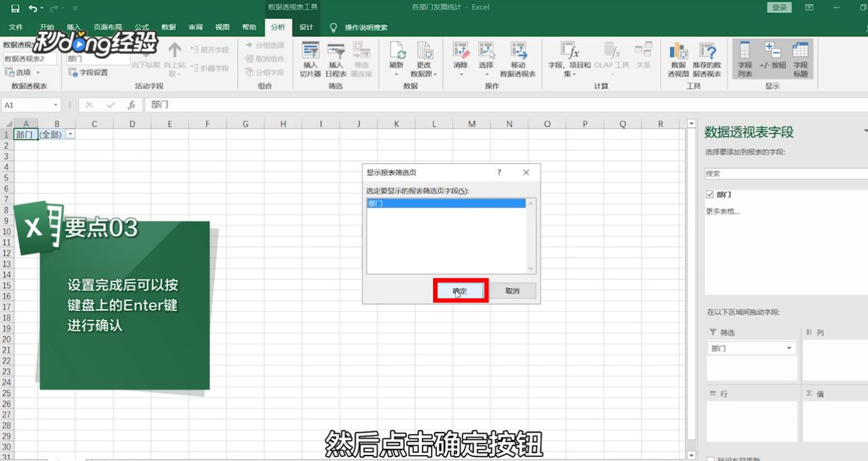Open the 文件 file tab

pyautogui.click(x=16, y=27)
